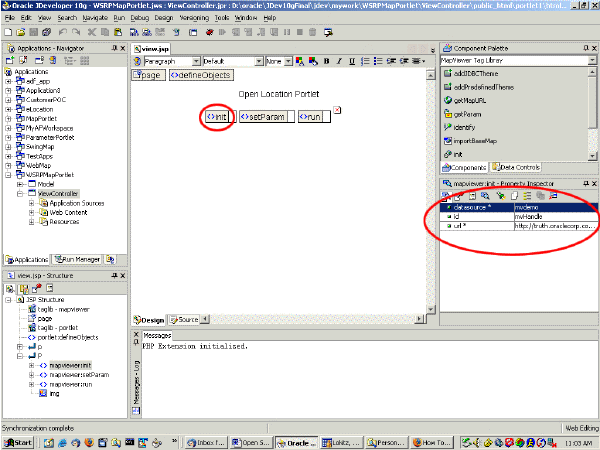Select the view.jsp editor tab
The height and width of the screenshot is (450, 600).
(x=151, y=49)
